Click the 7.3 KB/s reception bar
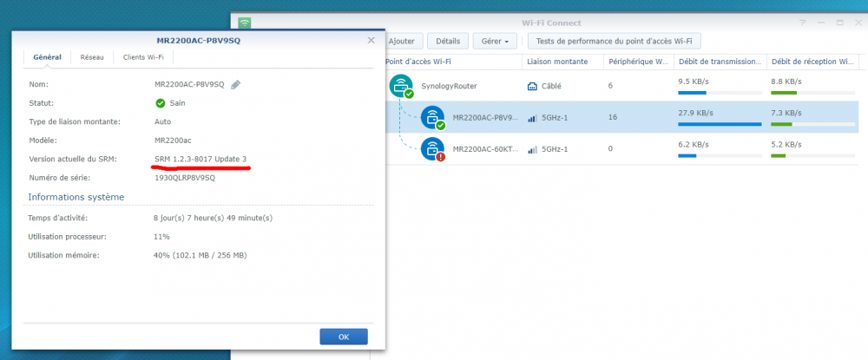Viewport: 868px width, 360px height. 812,124
